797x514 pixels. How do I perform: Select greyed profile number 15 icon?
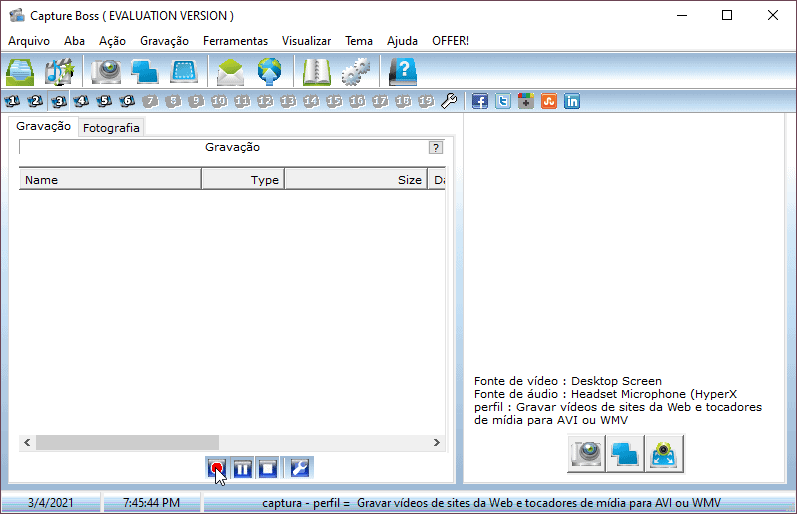(x=334, y=101)
